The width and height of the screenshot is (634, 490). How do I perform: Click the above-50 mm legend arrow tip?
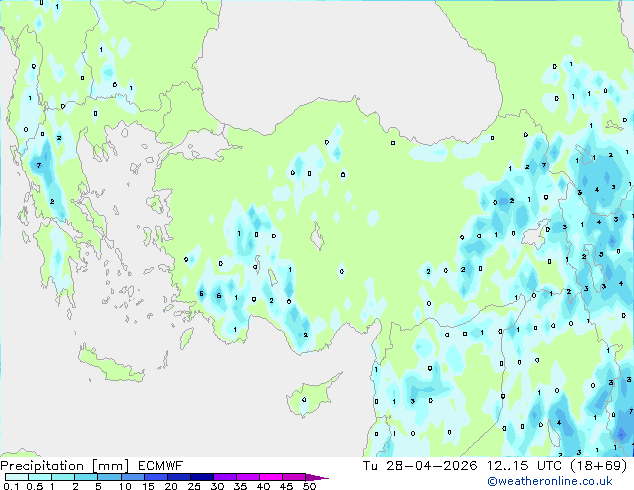(317, 477)
